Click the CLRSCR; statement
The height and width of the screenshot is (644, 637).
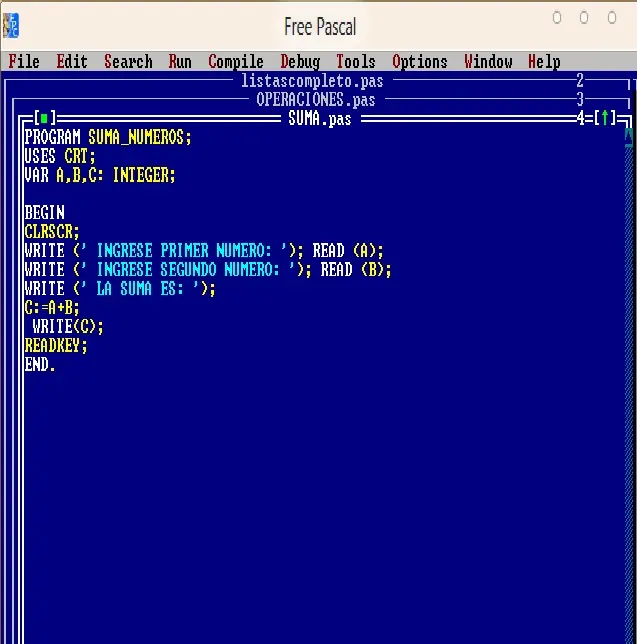tap(52, 232)
